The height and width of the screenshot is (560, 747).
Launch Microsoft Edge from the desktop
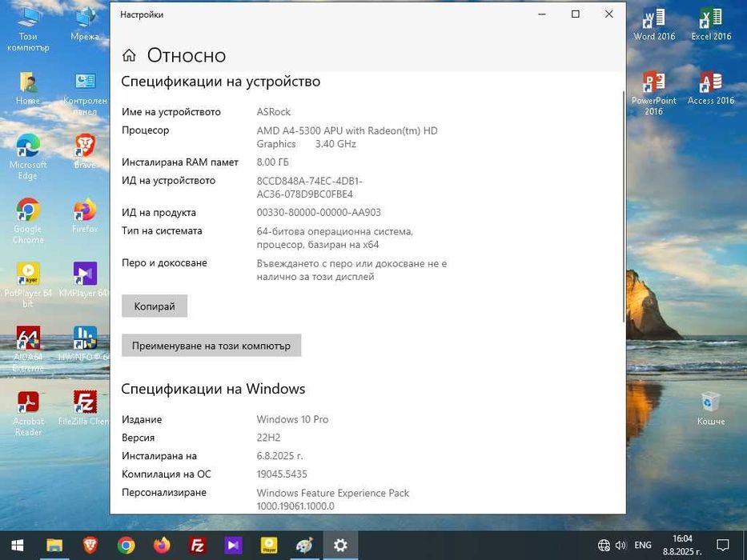[28, 157]
